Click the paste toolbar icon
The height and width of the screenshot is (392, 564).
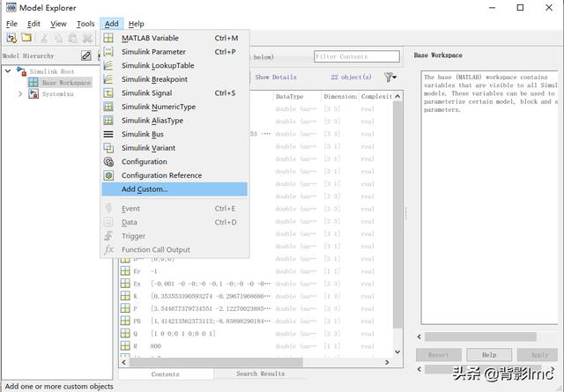(x=72, y=38)
